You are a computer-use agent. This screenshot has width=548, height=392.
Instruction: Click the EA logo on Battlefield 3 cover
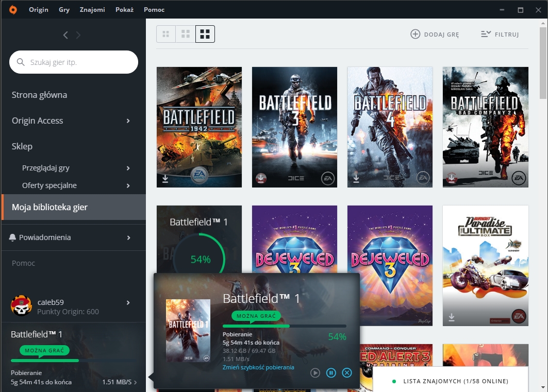(328, 178)
